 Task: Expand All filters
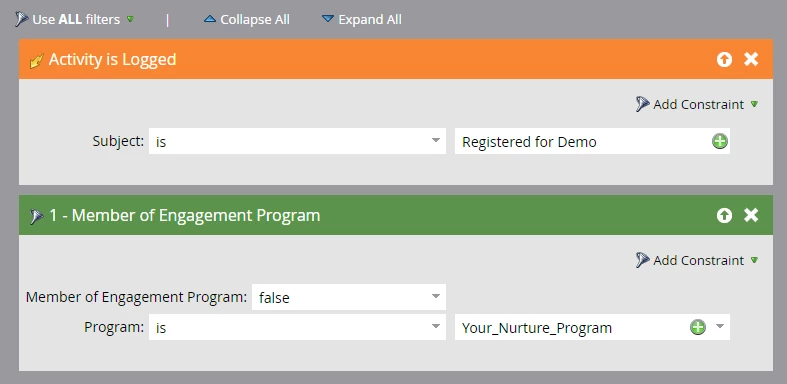click(x=361, y=20)
